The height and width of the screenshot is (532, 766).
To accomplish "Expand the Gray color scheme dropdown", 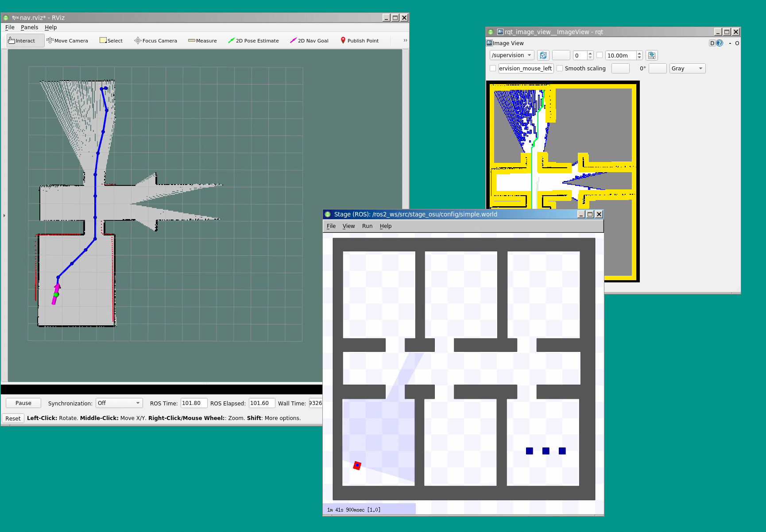I will 687,68.
